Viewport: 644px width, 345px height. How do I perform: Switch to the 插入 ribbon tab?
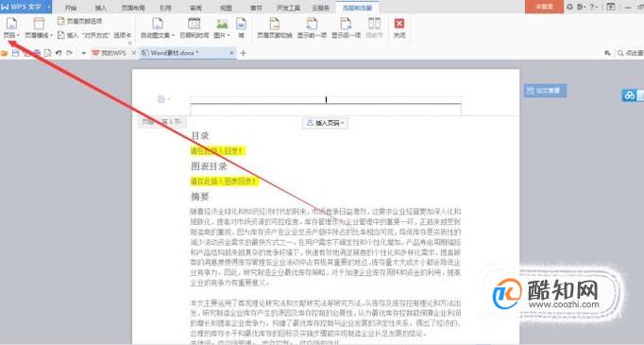point(100,8)
